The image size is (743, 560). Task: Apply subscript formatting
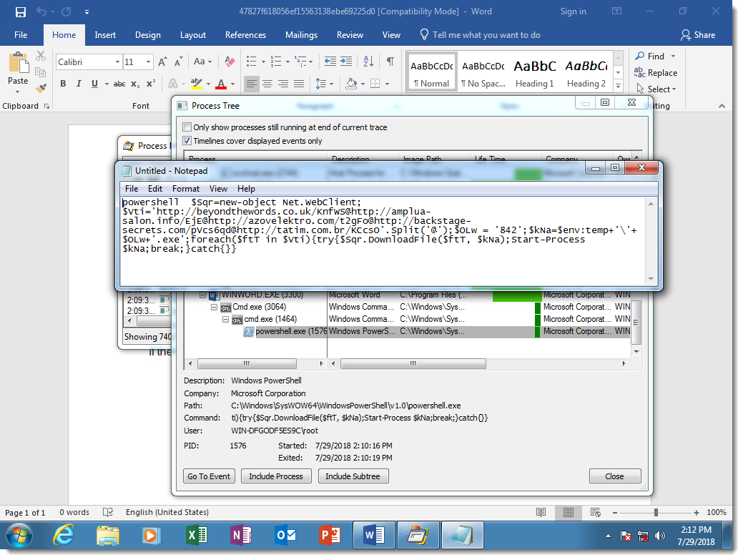click(135, 84)
